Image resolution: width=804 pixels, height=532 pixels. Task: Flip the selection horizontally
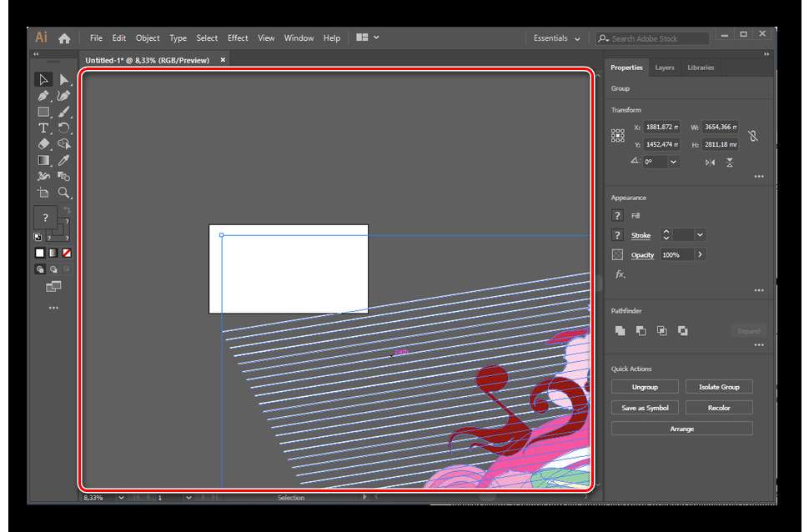(710, 163)
